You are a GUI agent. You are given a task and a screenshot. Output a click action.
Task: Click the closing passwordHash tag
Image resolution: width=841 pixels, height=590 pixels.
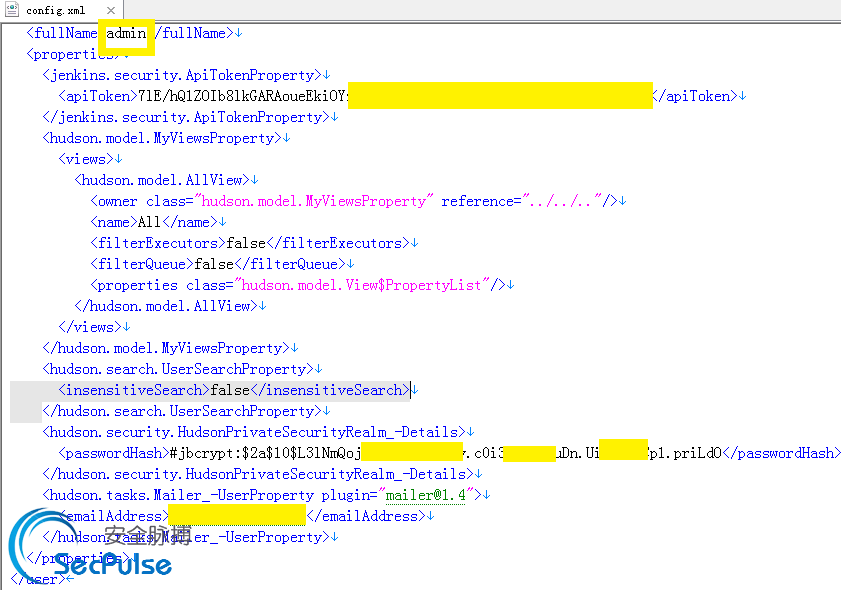tap(779, 453)
